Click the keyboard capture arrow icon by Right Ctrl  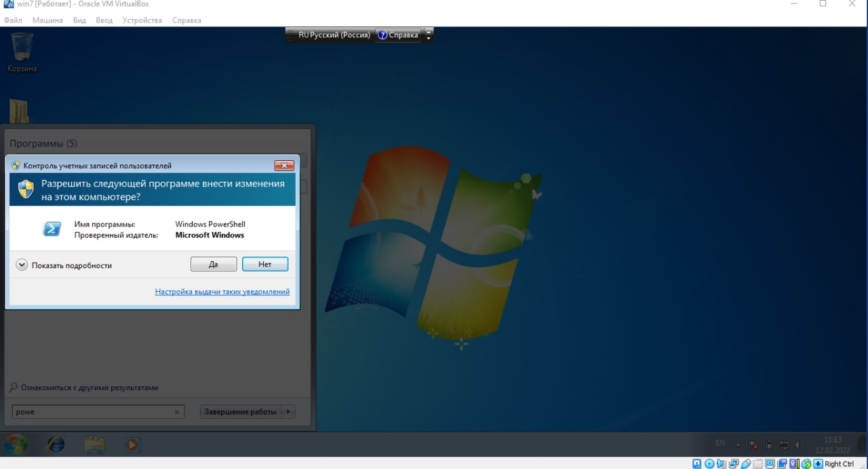pos(818,464)
